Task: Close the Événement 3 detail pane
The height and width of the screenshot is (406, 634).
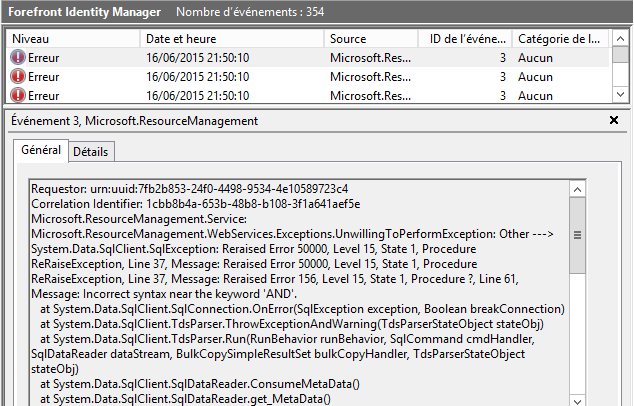Action: [x=614, y=120]
